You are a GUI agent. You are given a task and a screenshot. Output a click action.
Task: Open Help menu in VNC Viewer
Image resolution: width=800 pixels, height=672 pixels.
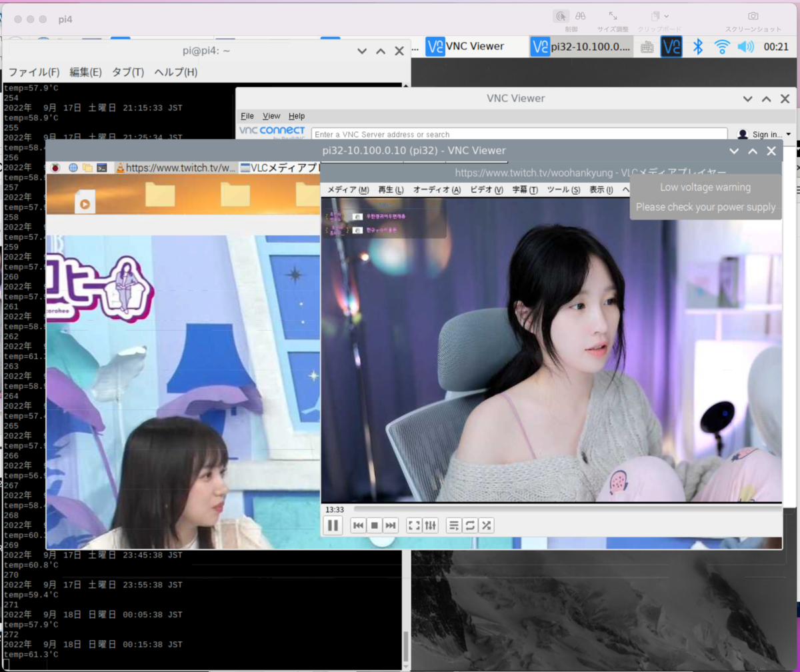[297, 116]
